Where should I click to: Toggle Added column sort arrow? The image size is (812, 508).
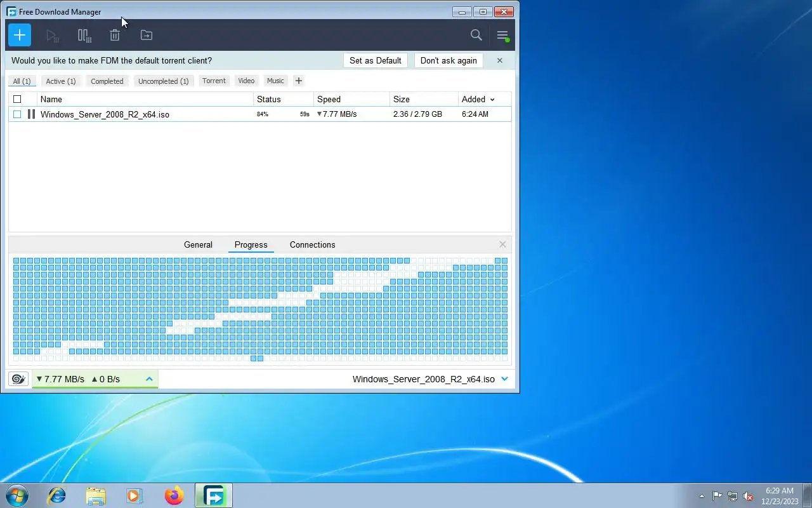click(492, 100)
